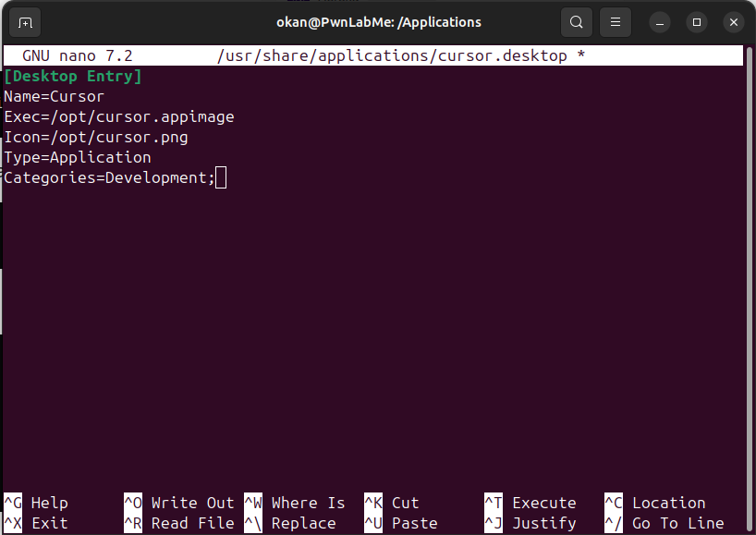
Task: Minimize the terminal window
Action: [x=659, y=22]
